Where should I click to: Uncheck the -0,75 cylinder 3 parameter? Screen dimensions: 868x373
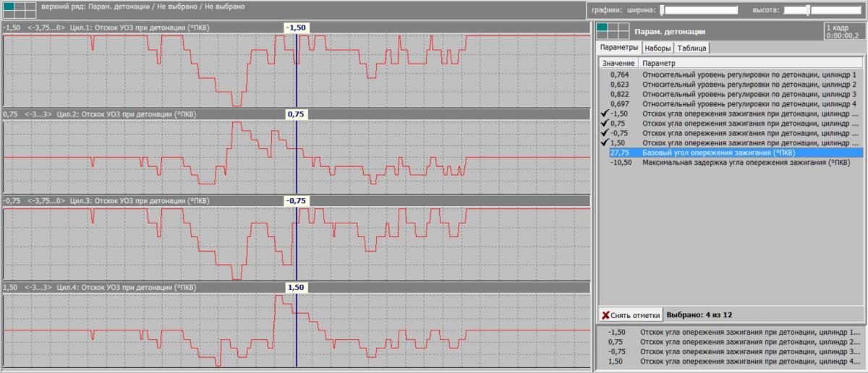pyautogui.click(x=605, y=133)
